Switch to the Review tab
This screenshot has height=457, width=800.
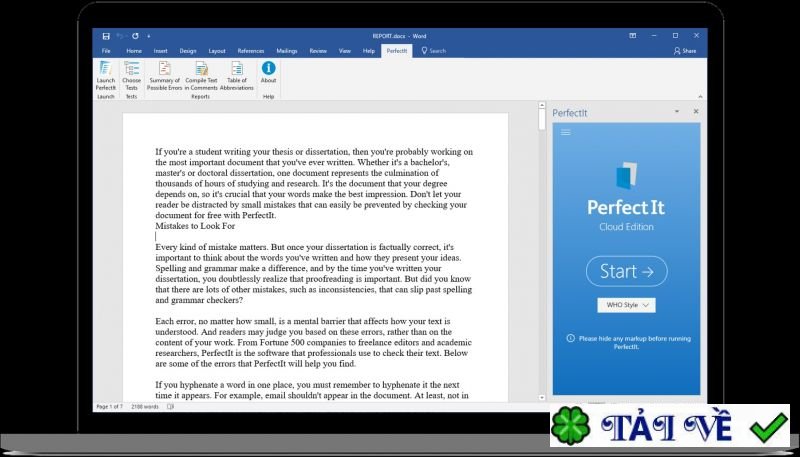pos(318,51)
